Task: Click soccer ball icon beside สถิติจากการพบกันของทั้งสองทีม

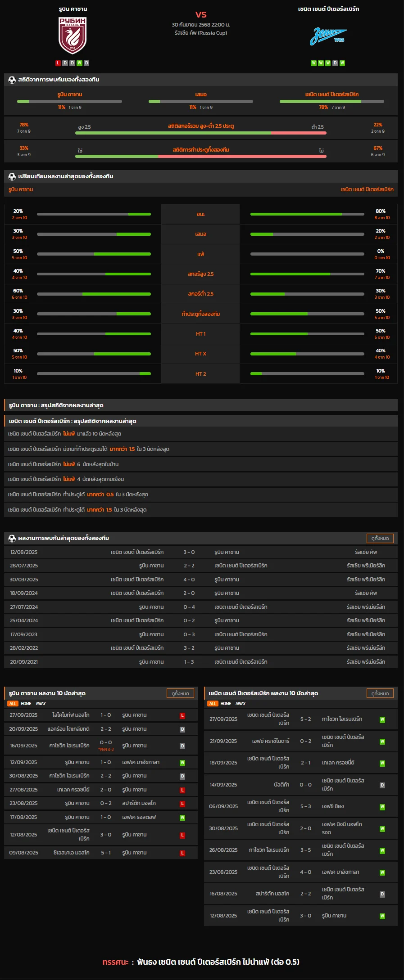Action: pyautogui.click(x=12, y=80)
